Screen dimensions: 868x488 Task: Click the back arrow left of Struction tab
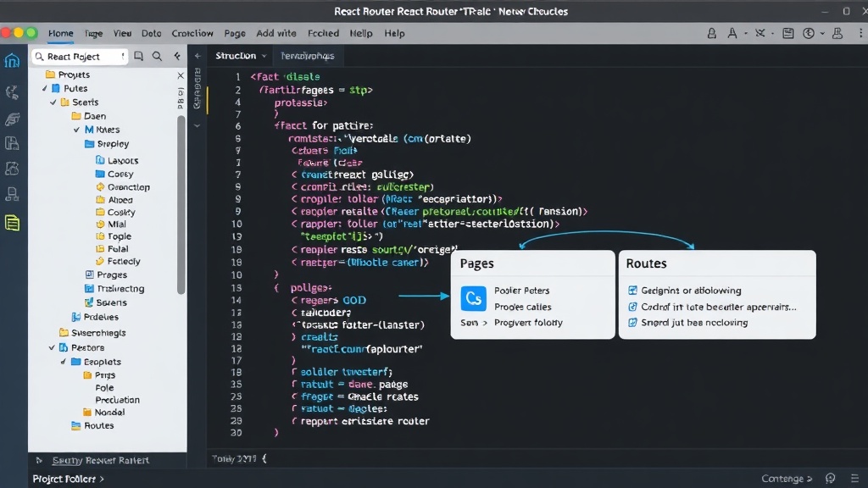198,56
